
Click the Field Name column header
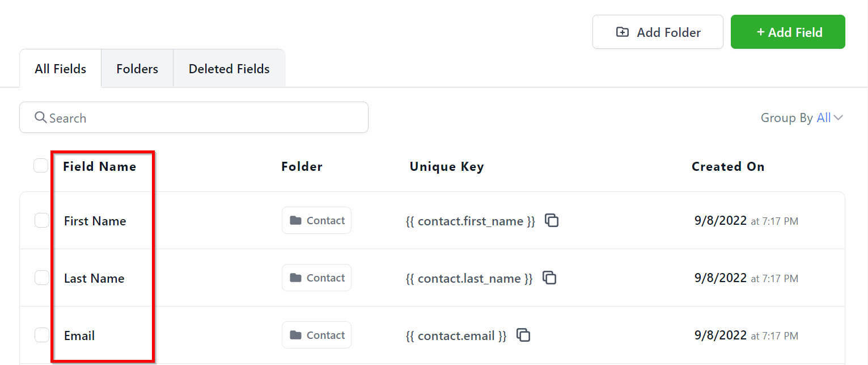point(100,166)
